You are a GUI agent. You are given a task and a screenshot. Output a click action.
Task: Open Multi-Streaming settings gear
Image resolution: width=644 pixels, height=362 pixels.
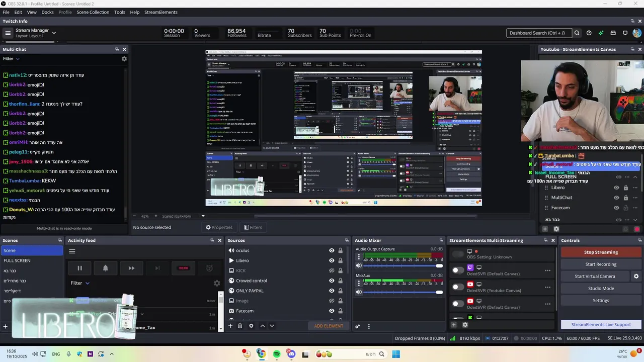[465, 325]
